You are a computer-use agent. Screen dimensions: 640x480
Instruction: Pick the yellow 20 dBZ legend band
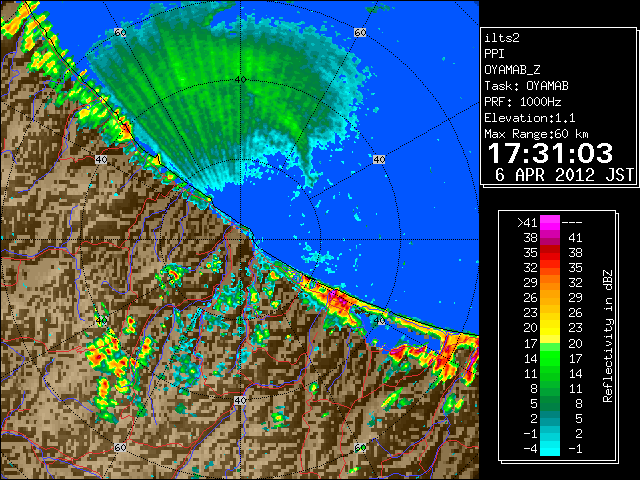[x=550, y=328]
